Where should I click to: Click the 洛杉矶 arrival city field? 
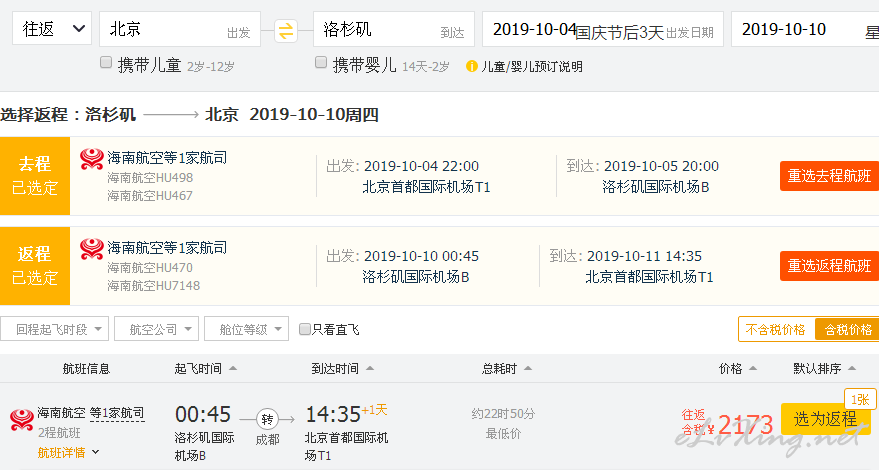(394, 29)
